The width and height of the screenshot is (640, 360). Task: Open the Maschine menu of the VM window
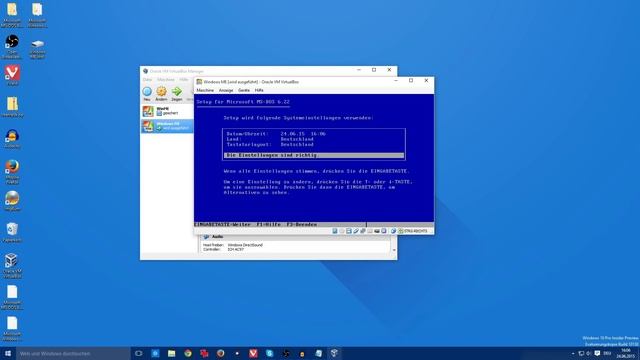click(205, 90)
